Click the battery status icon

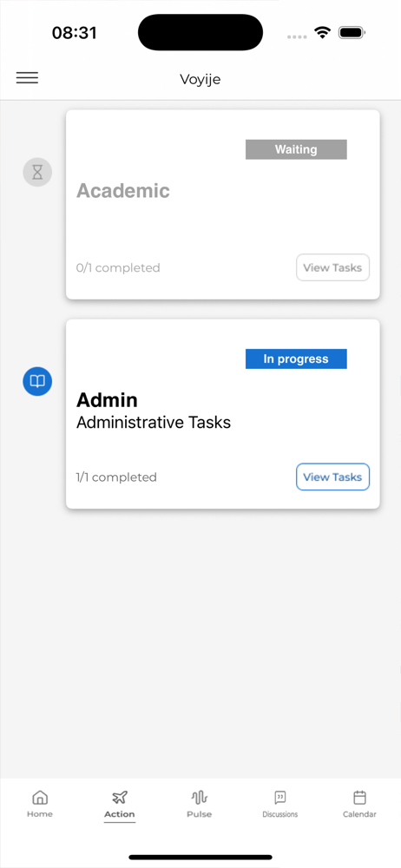coord(352,33)
